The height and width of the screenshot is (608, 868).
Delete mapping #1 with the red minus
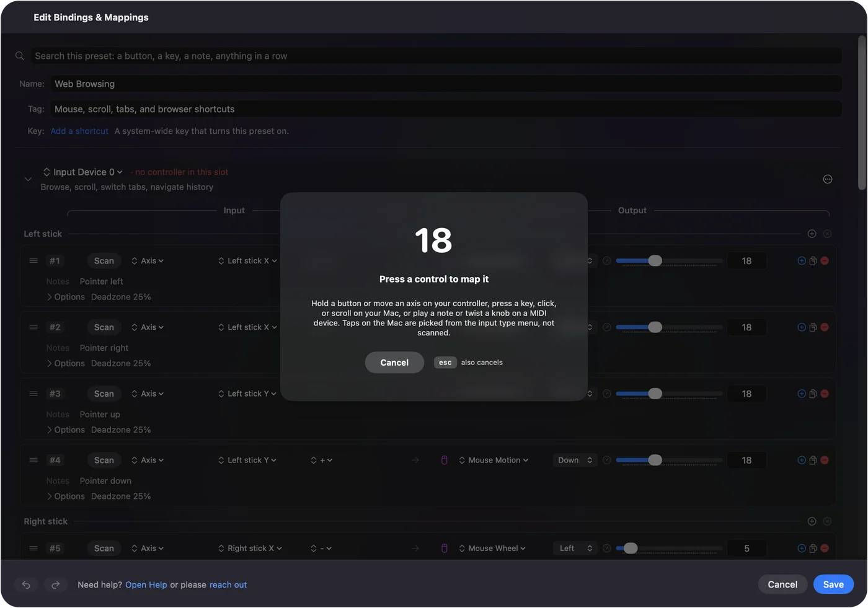(825, 261)
